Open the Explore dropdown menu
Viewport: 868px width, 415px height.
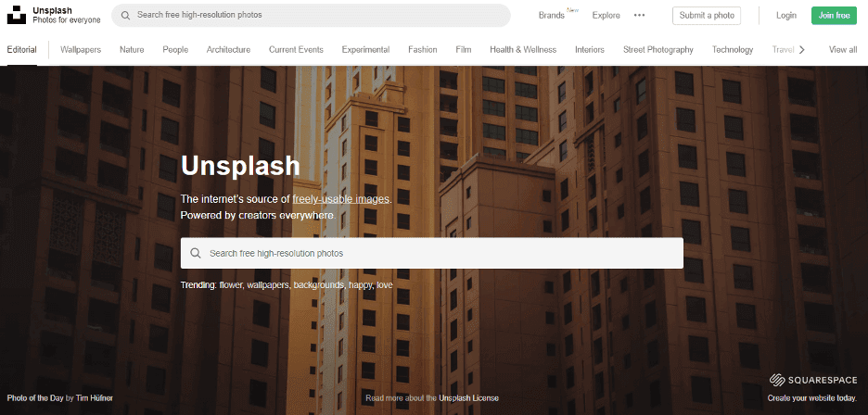(606, 16)
